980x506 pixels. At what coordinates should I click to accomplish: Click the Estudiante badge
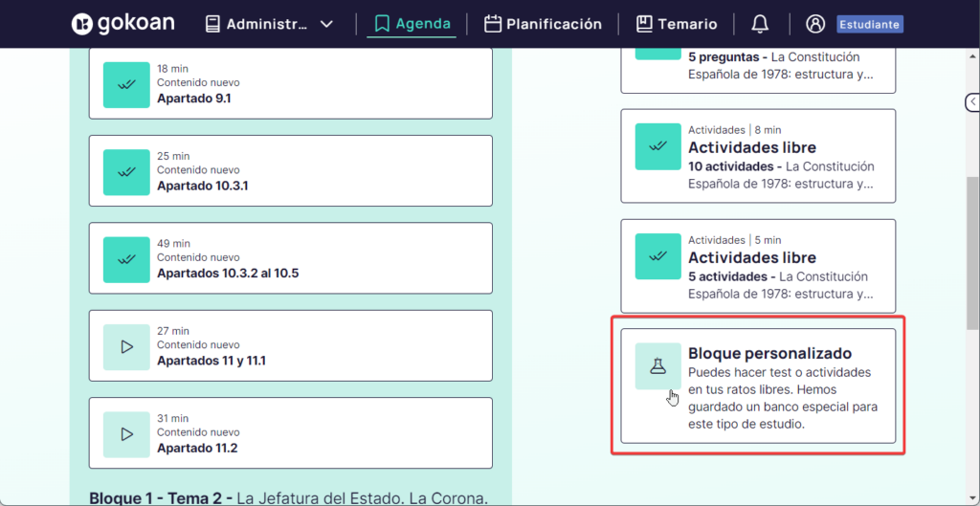[x=869, y=24]
